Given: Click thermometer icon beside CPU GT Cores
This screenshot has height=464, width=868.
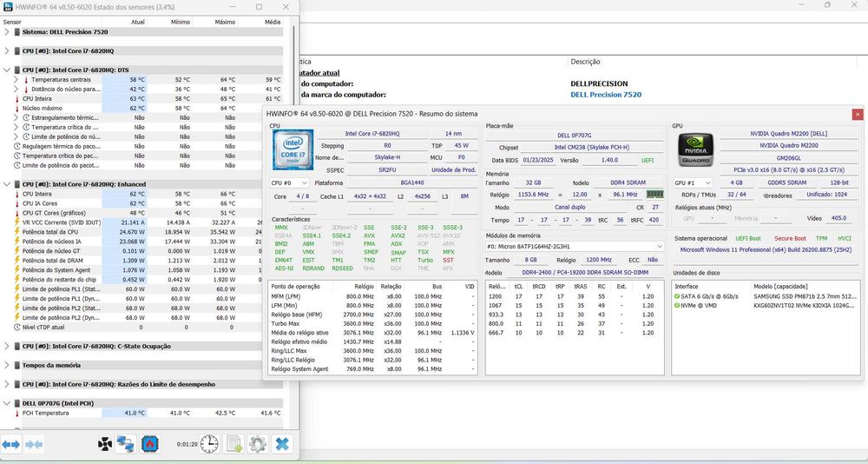Looking at the screenshot, I should click(x=16, y=213).
